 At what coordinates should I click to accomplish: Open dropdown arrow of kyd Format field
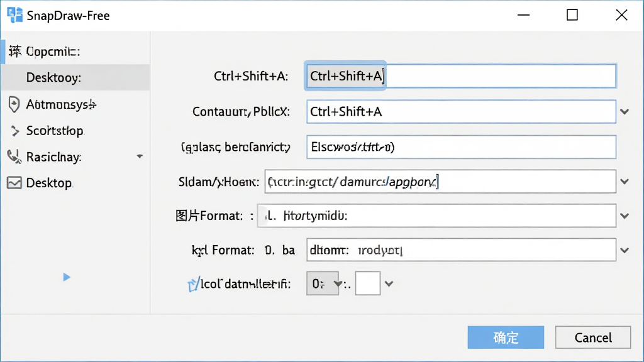[x=625, y=250]
